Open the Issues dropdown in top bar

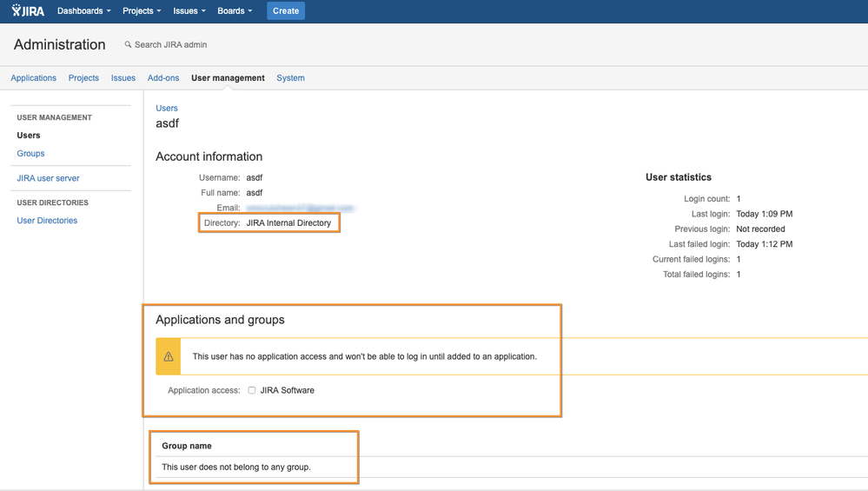pyautogui.click(x=189, y=10)
